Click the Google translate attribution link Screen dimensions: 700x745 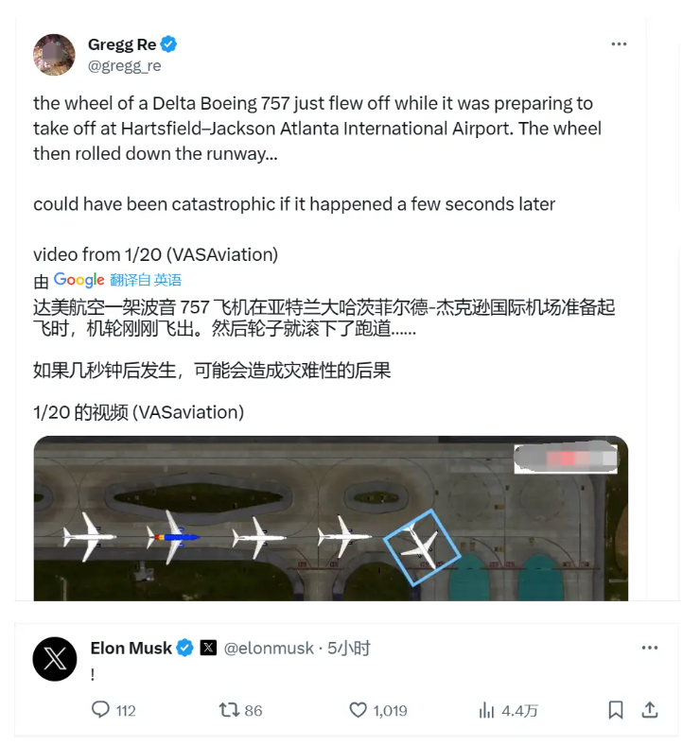click(117, 280)
